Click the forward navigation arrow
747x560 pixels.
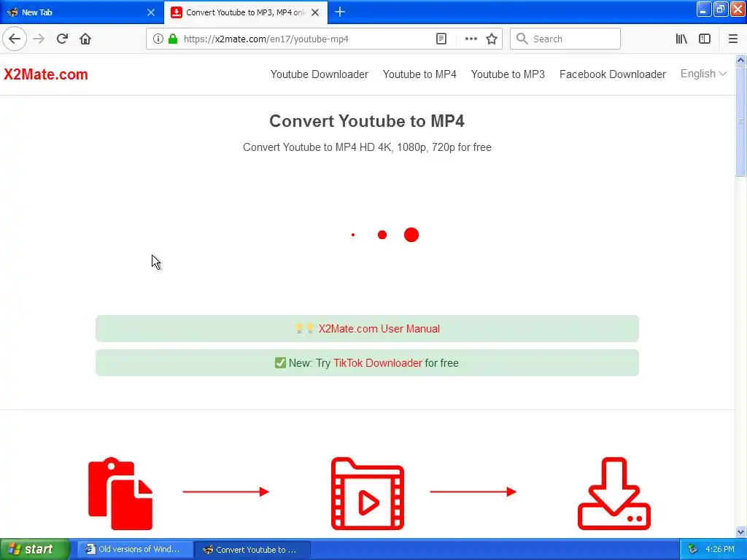[x=39, y=39]
